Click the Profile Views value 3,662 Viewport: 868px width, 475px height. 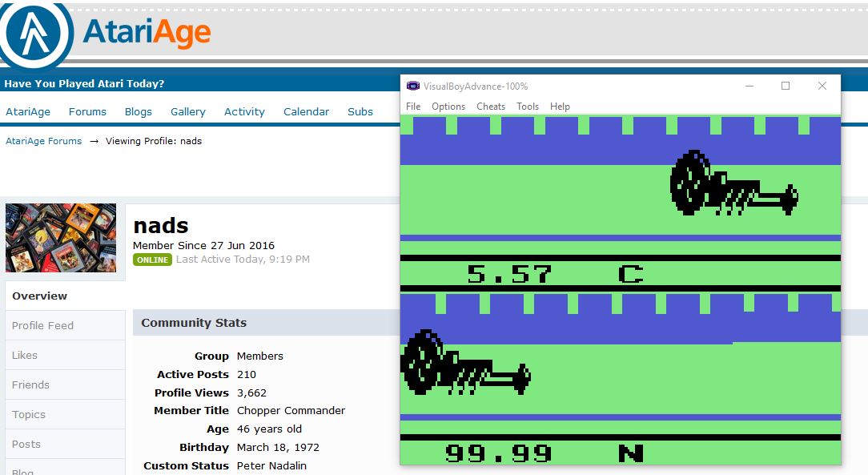coord(252,392)
